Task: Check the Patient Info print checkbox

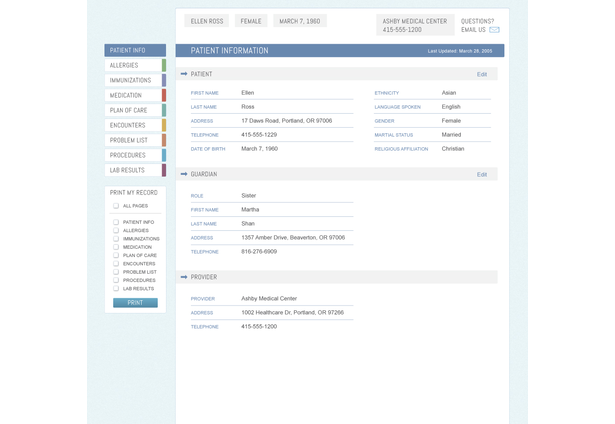Action: pyautogui.click(x=116, y=222)
